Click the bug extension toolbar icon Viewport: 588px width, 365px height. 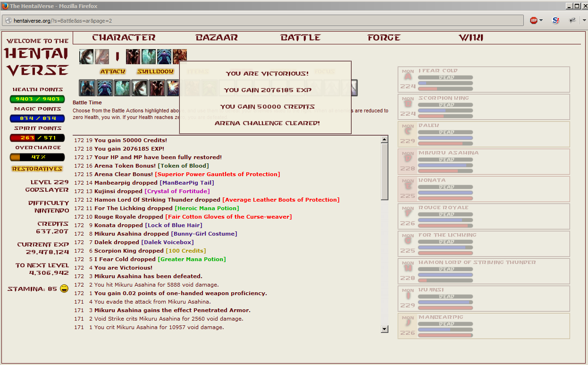pyautogui.click(x=572, y=20)
